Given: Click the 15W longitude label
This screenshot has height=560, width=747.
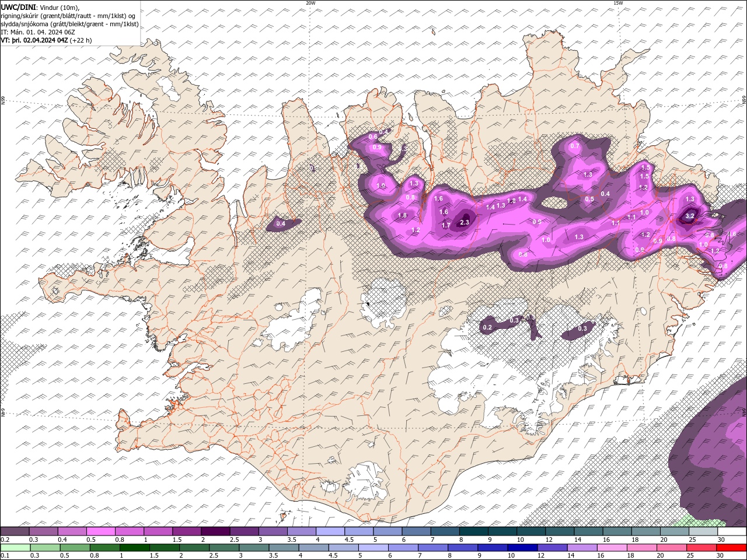Looking at the screenshot, I should [618, 3].
